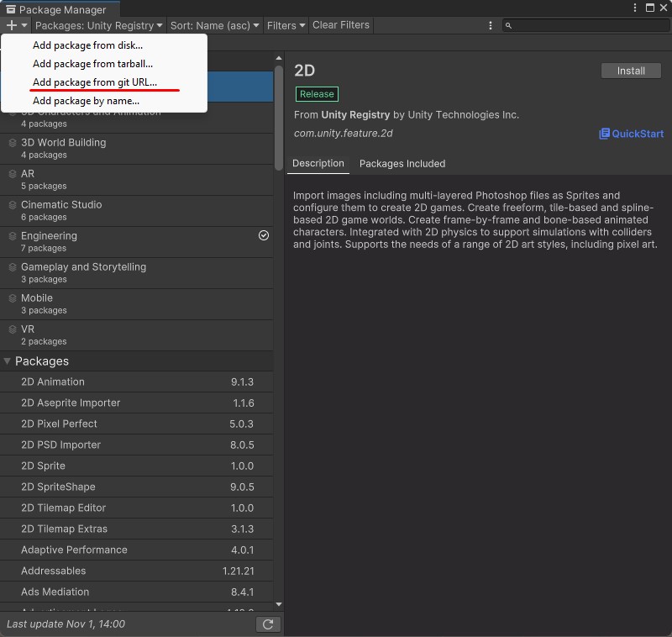The width and height of the screenshot is (672, 637).
Task: Click the com.unity.feature.2d package identifier text
Action: 344,134
